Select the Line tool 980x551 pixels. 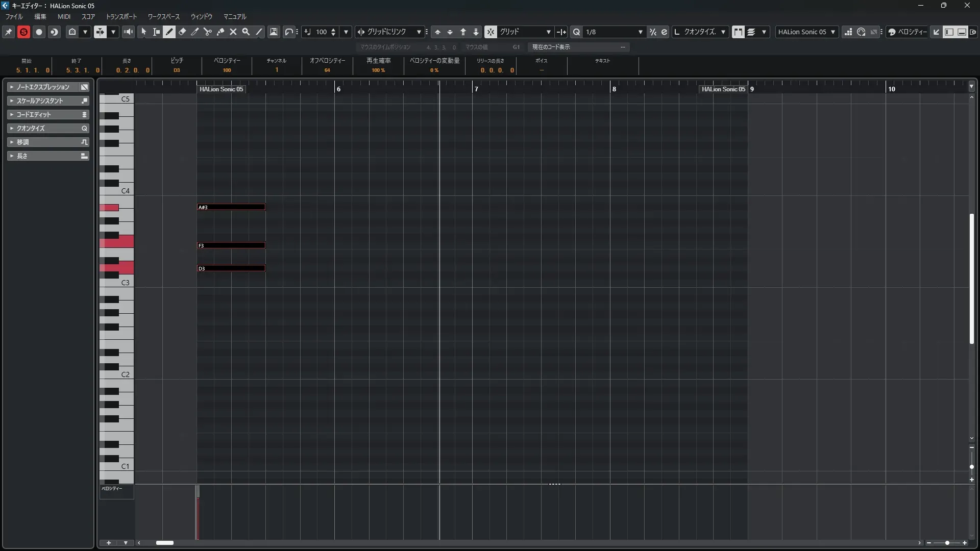pos(259,32)
